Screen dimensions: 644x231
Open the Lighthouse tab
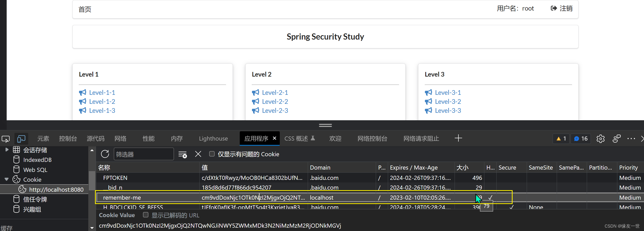[213, 139]
